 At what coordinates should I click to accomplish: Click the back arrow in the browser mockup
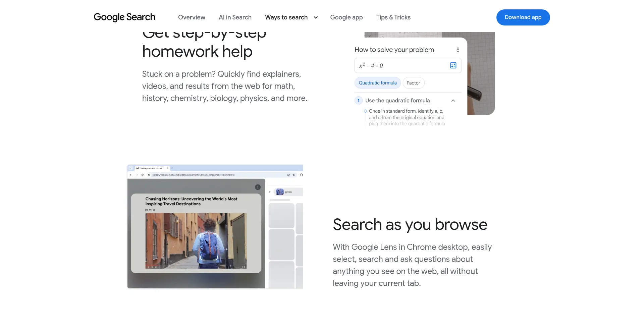click(131, 175)
